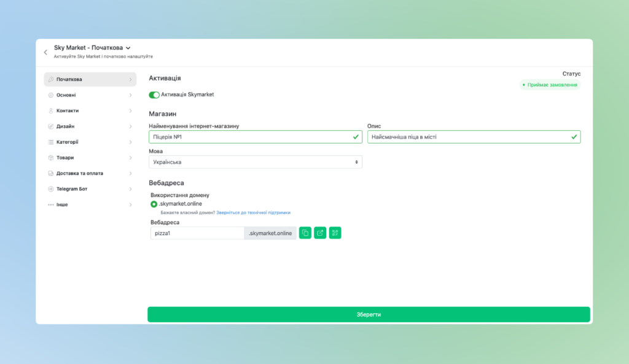Follow the Зверніться до технічної підтримки link
Image resolution: width=629 pixels, height=364 pixels.
253,212
